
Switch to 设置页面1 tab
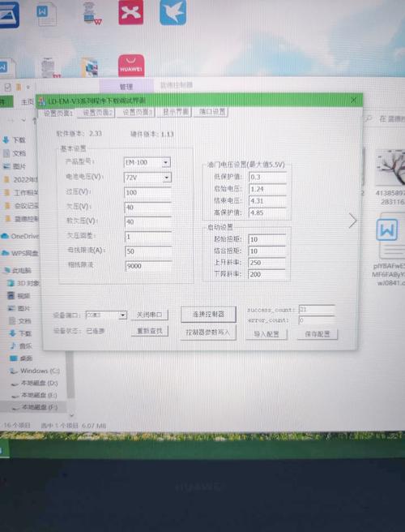(58, 113)
